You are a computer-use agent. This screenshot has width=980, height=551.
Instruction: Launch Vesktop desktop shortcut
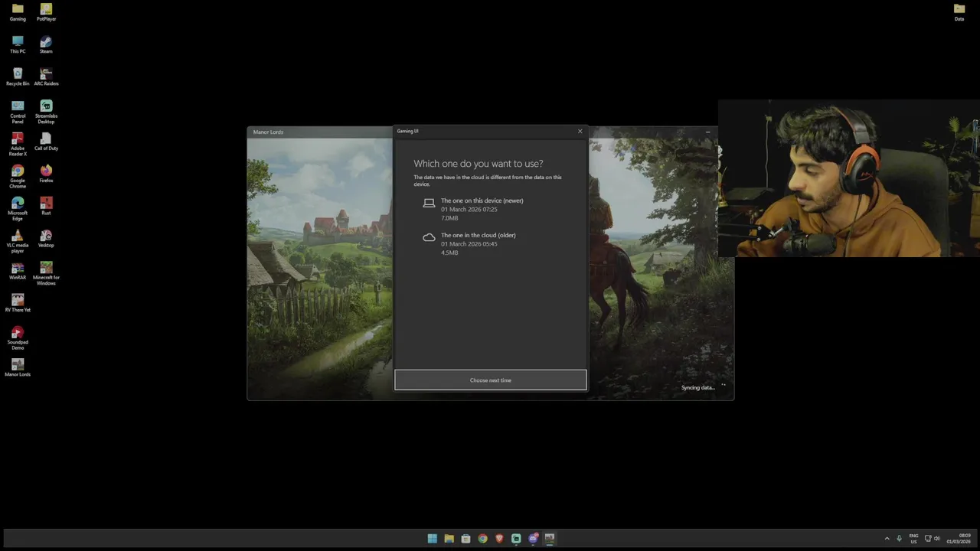[x=46, y=238]
